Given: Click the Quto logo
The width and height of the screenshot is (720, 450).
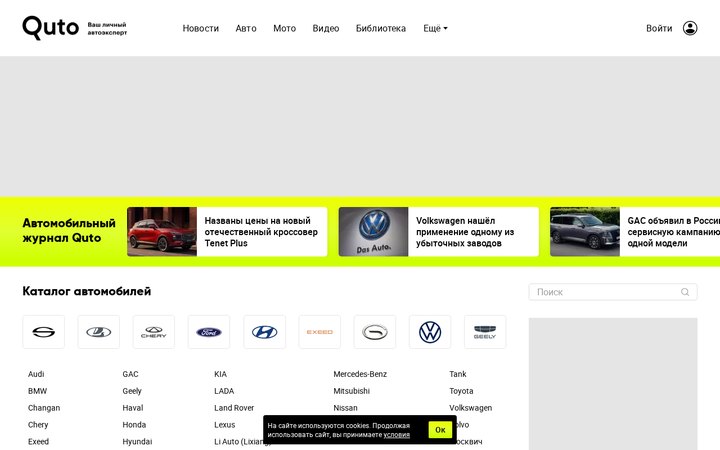Looking at the screenshot, I should point(51,28).
